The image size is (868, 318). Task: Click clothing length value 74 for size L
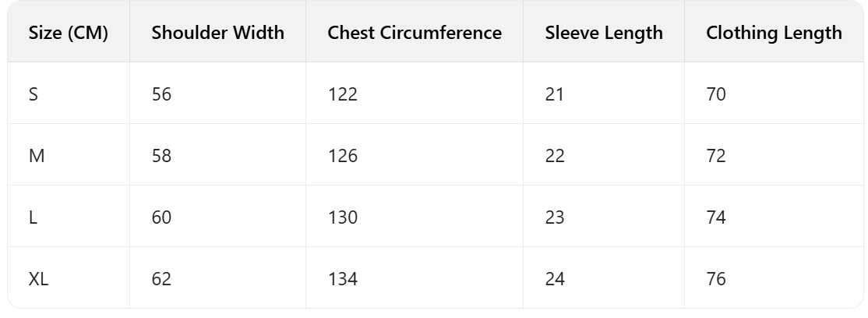coord(716,217)
